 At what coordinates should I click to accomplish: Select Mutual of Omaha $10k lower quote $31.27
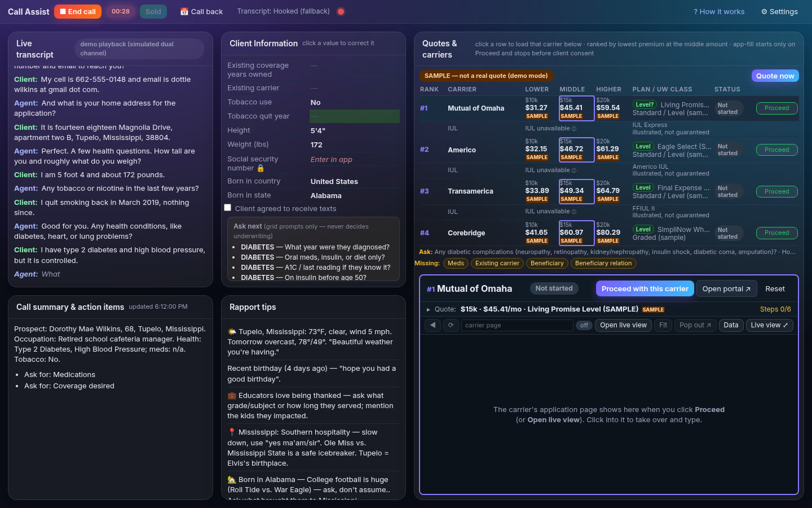(x=536, y=108)
